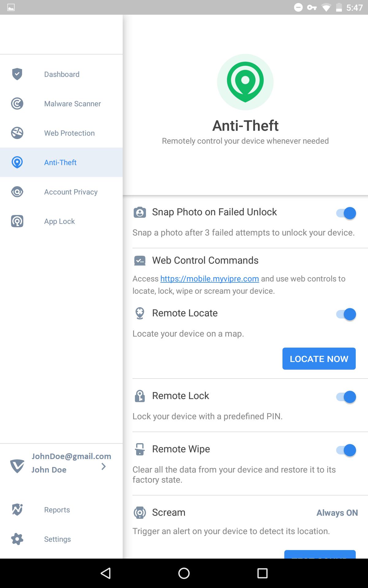Select the Web Protection globe icon
Viewport: 368px width, 588px height.
[17, 133]
